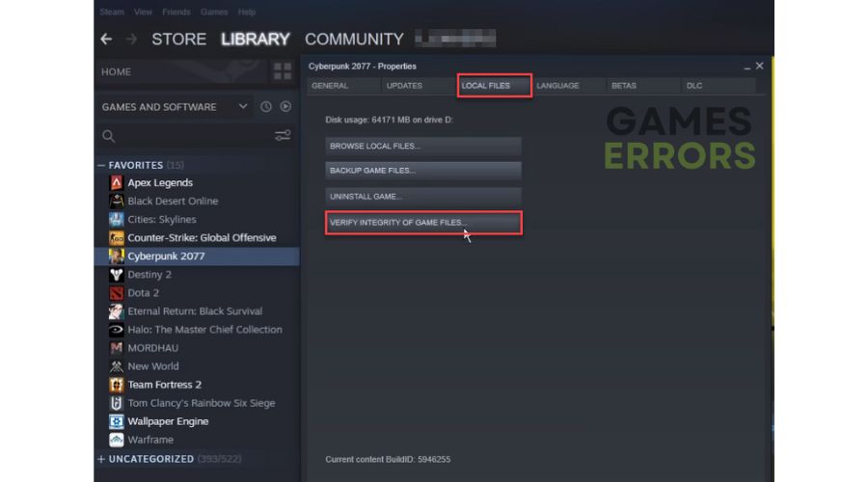The width and height of the screenshot is (868, 482).
Task: Click the Destiny 2 game icon
Action: [117, 275]
